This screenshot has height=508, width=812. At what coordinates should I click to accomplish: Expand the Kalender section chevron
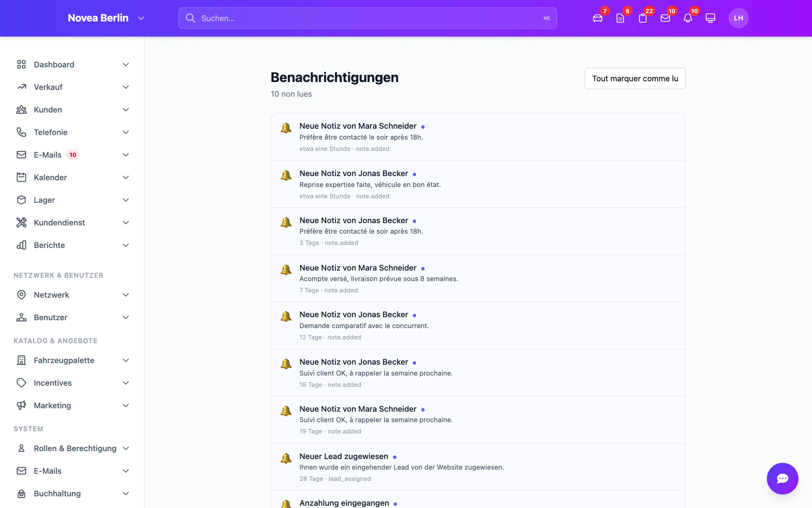pos(126,178)
